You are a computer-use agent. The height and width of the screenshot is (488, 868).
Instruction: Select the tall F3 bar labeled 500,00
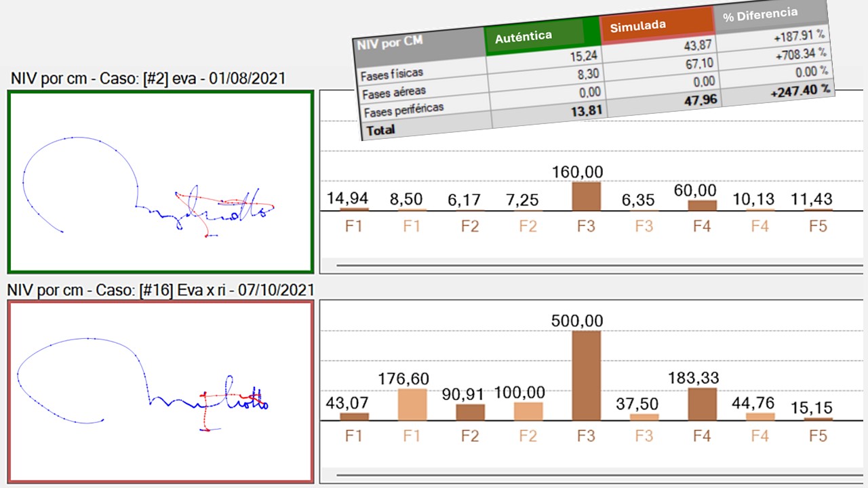[x=586, y=375]
